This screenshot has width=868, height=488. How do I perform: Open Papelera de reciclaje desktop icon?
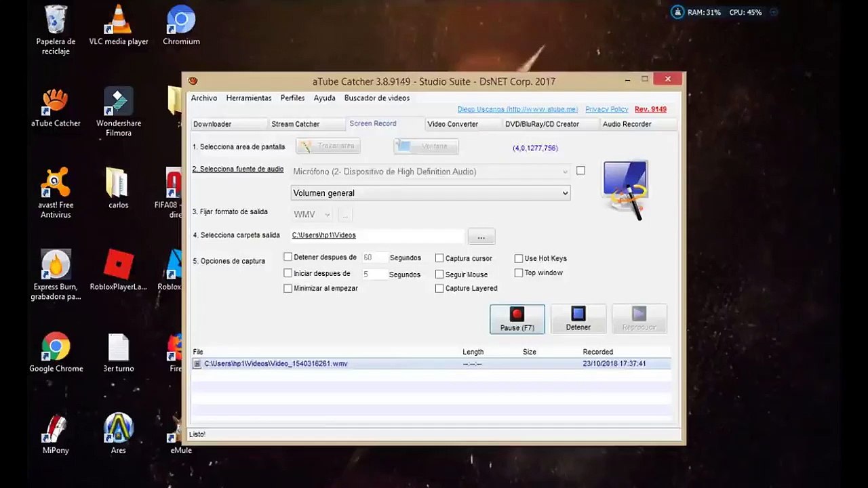56,30
